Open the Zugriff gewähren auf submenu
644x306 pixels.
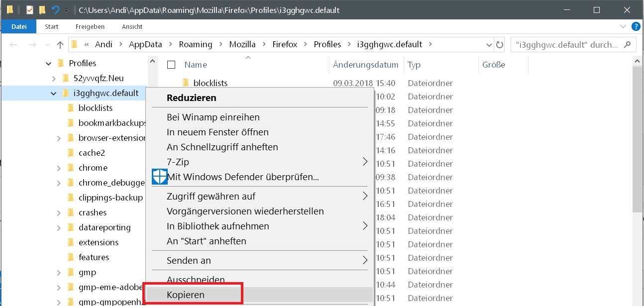pyautogui.click(x=259, y=196)
